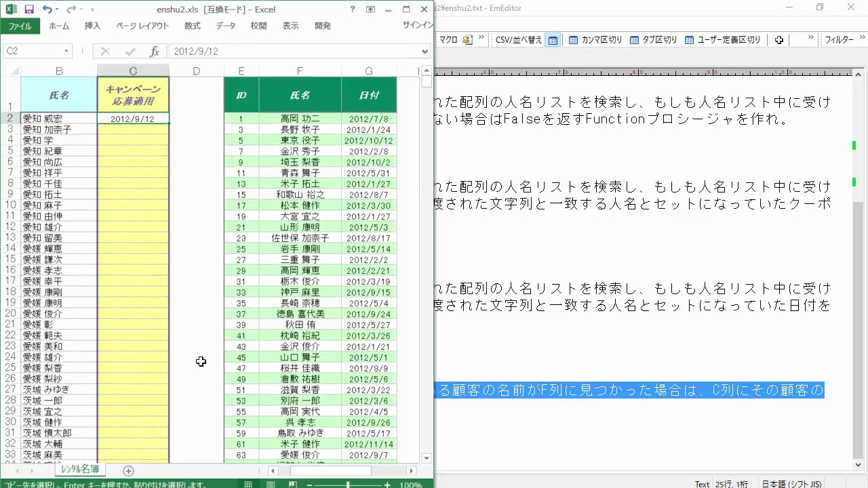The height and width of the screenshot is (488, 868).
Task: Click the ribbon display options icon
Action: [370, 9]
